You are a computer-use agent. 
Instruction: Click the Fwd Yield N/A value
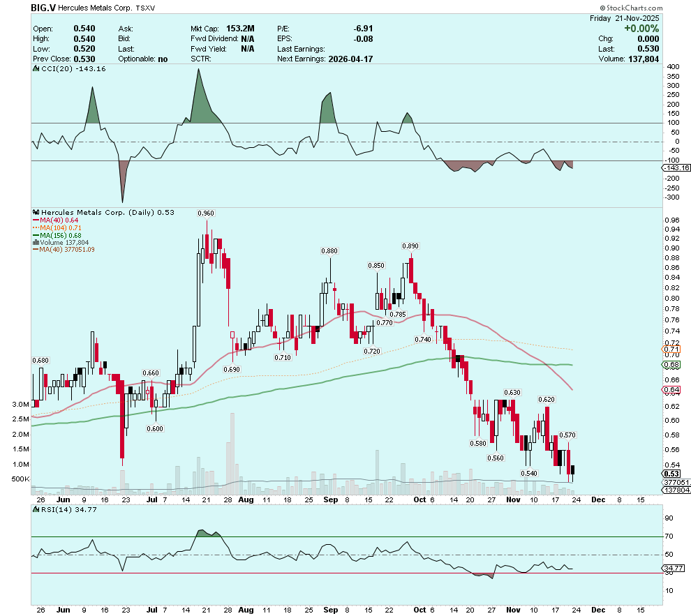tap(248, 49)
